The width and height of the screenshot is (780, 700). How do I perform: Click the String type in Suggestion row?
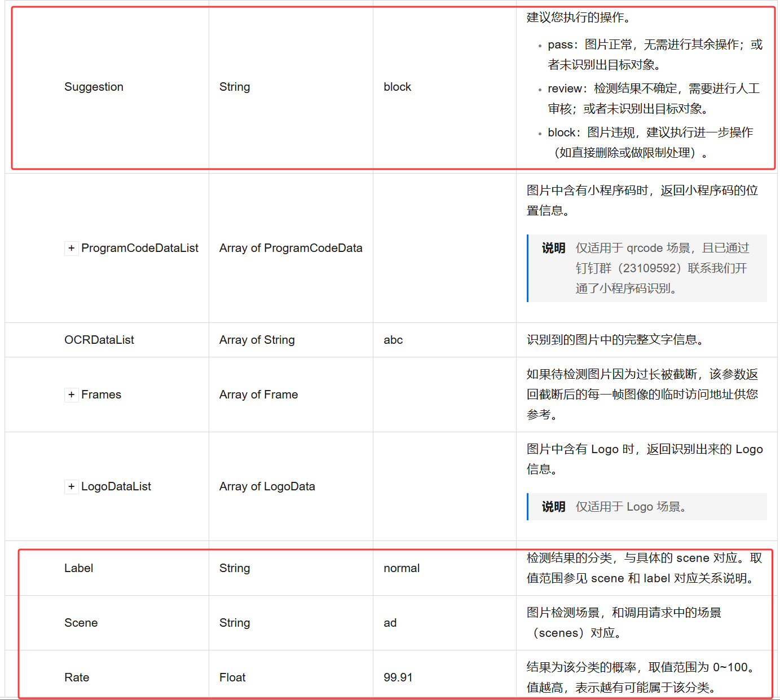(235, 87)
